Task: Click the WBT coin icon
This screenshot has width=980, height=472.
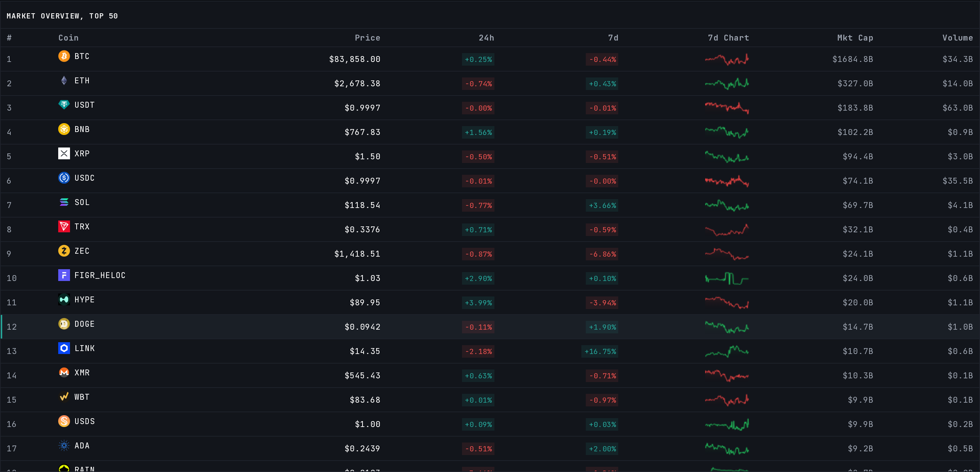Action: (64, 397)
